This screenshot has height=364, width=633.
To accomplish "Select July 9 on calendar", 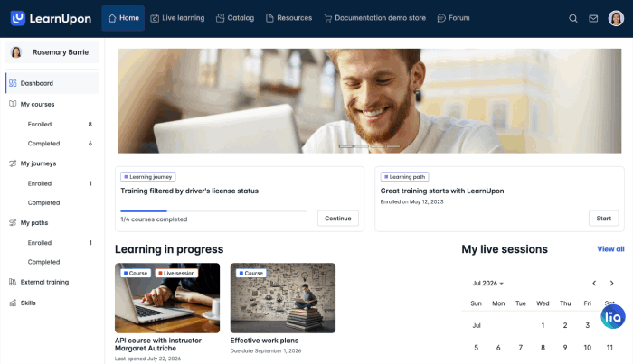I will (x=565, y=347).
